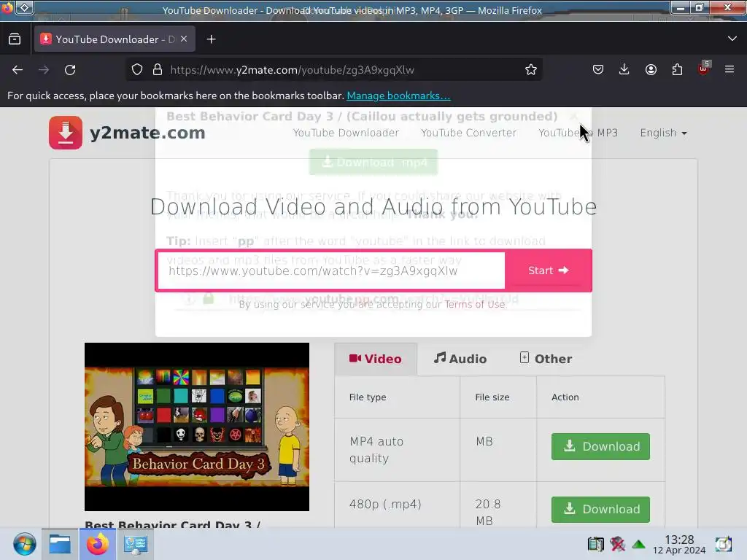Open the file manager taskbar icon
Image resolution: width=747 pixels, height=560 pixels.
click(x=60, y=544)
